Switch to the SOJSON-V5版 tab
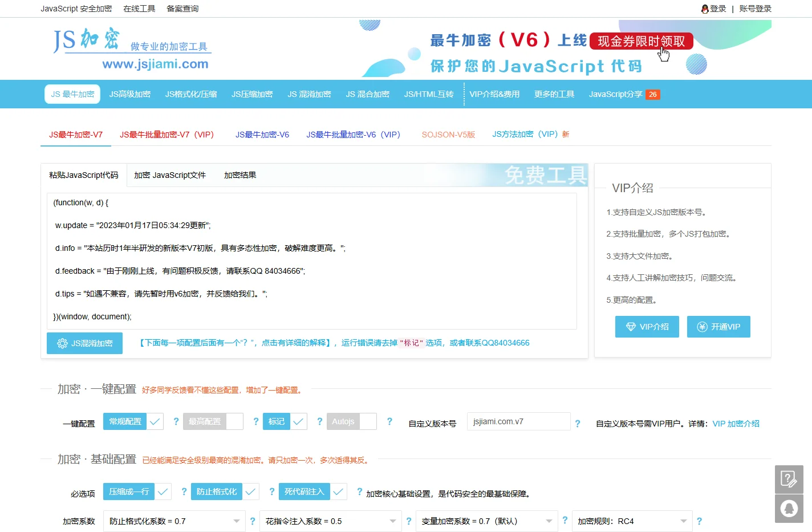This screenshot has height=532, width=812. pyautogui.click(x=448, y=135)
